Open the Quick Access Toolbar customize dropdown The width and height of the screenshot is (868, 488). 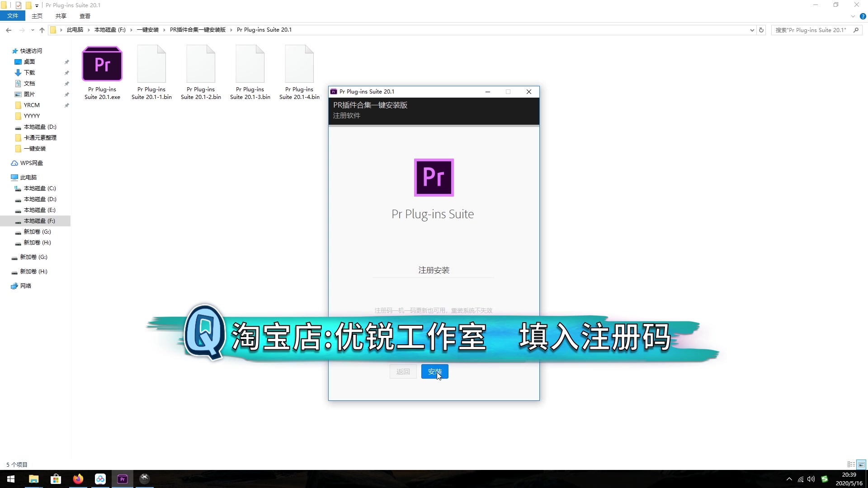37,5
